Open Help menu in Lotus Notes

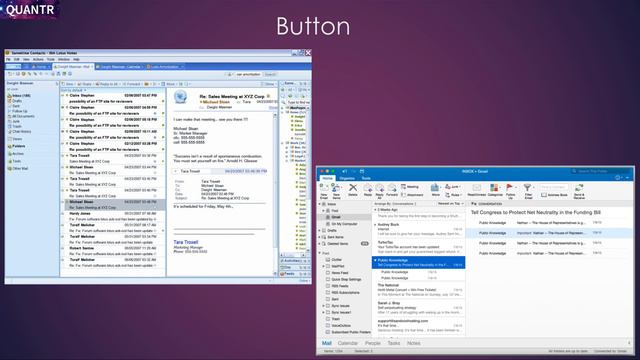pos(76,60)
